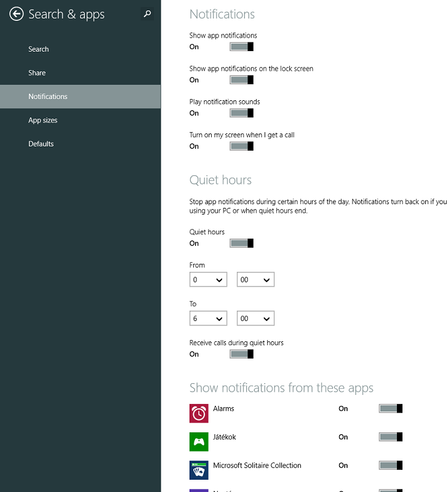448x492 pixels.
Task: Click the Microsoft Solitaire Collection icon
Action: pos(199,470)
